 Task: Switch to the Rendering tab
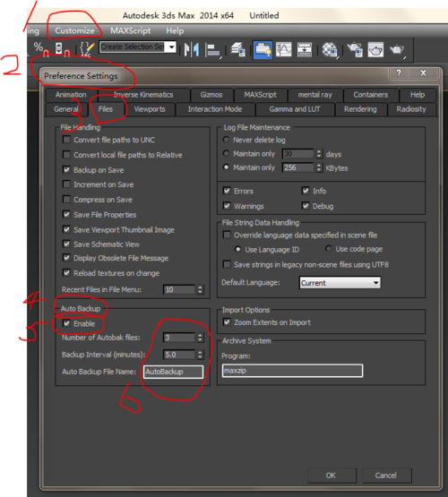point(360,109)
